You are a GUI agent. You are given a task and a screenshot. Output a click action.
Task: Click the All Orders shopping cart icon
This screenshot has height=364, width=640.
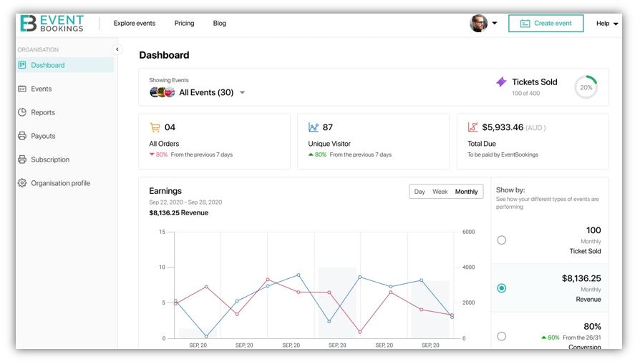tap(155, 127)
